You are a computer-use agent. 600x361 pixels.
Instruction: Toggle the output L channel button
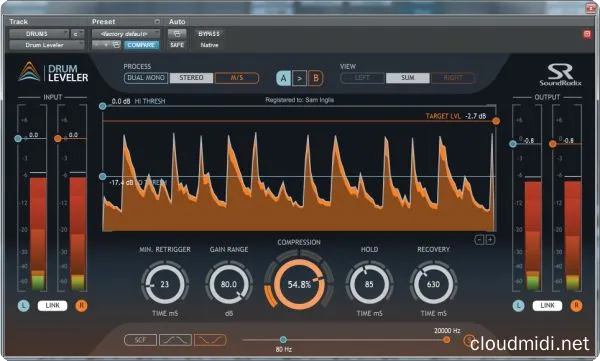518,305
